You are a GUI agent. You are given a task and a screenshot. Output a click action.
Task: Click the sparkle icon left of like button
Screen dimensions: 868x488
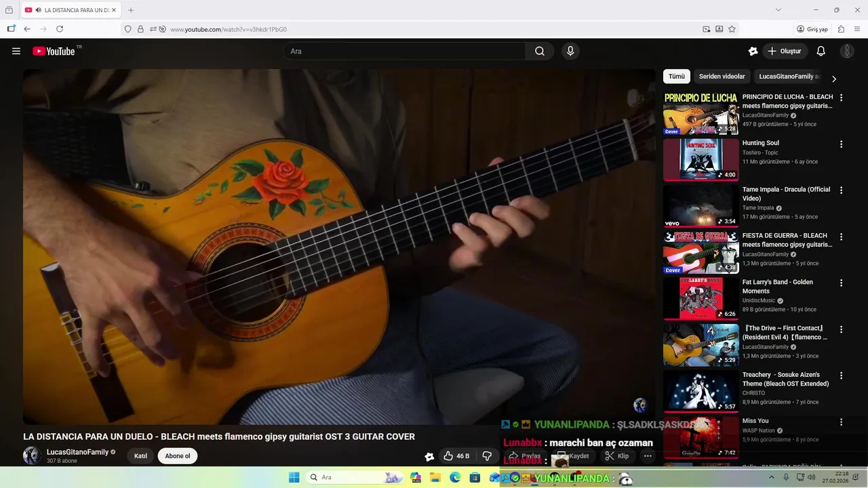[x=429, y=457]
